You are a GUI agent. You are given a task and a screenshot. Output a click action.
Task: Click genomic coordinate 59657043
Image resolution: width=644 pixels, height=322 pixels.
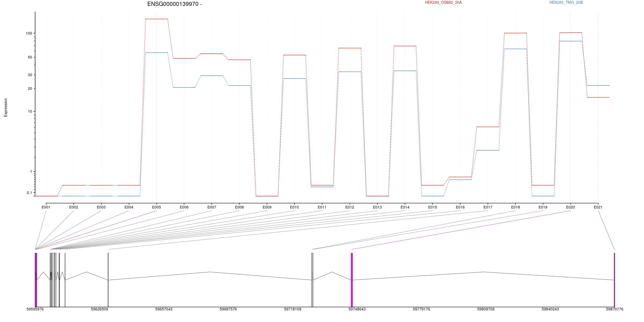[x=164, y=309]
